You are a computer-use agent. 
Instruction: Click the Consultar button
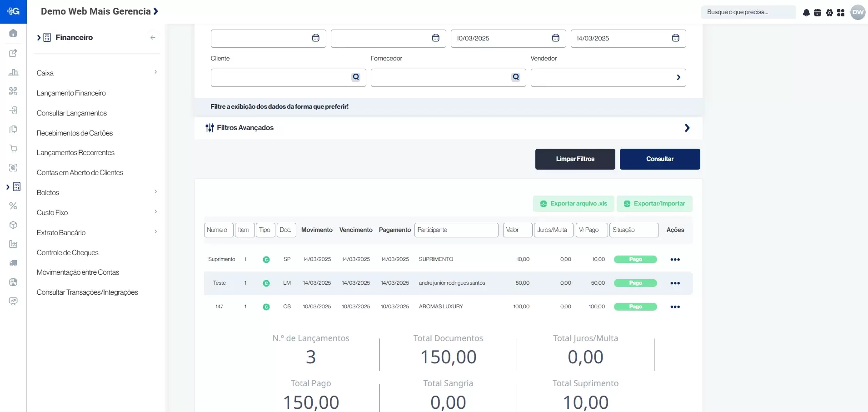tap(659, 159)
